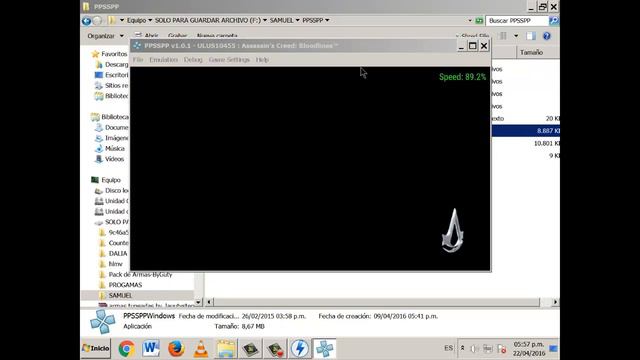Image resolution: width=640 pixels, height=360 pixels.
Task: Click the Grabar toolbar button in Explorer
Action: [177, 36]
